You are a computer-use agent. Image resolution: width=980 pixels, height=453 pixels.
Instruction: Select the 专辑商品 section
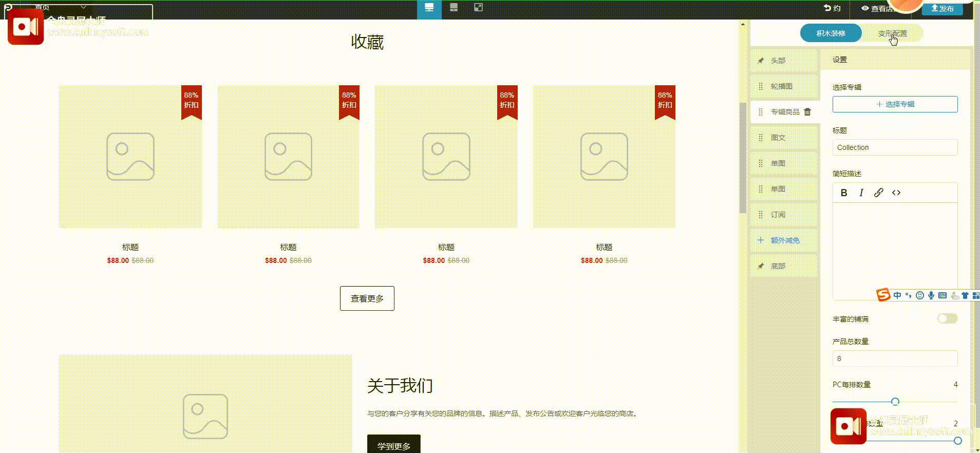pyautogui.click(x=784, y=112)
